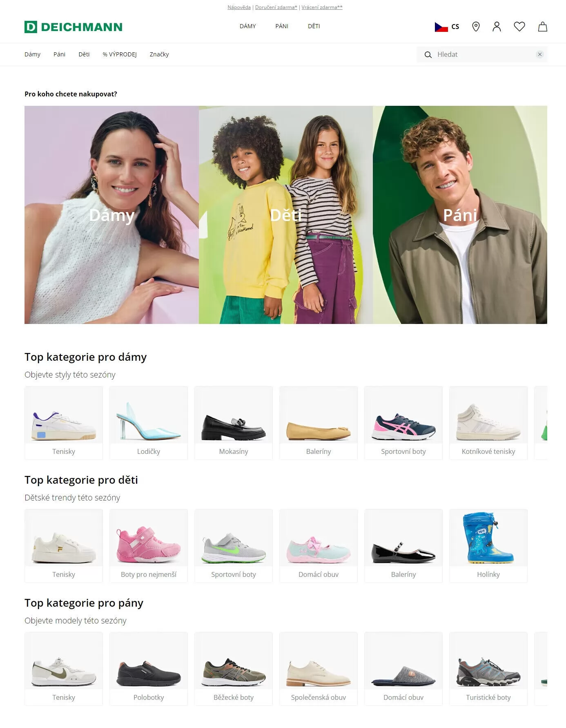Image resolution: width=566 pixels, height=728 pixels.
Task: Click the search magnifier icon
Action: (428, 55)
